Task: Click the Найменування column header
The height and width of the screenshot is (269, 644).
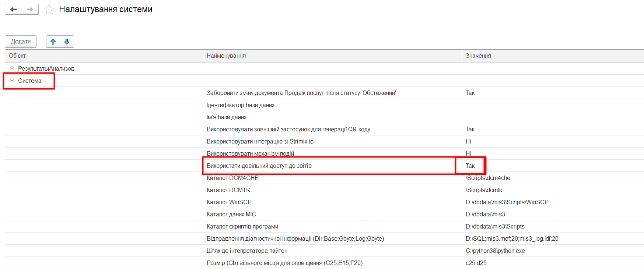Action: tap(226, 56)
